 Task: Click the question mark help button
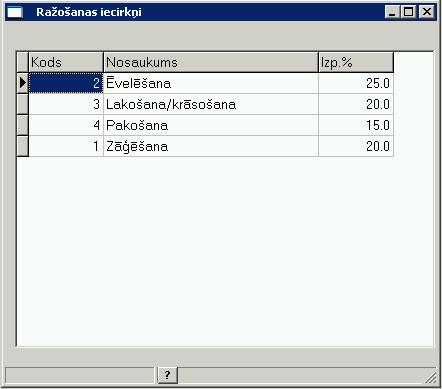(167, 375)
